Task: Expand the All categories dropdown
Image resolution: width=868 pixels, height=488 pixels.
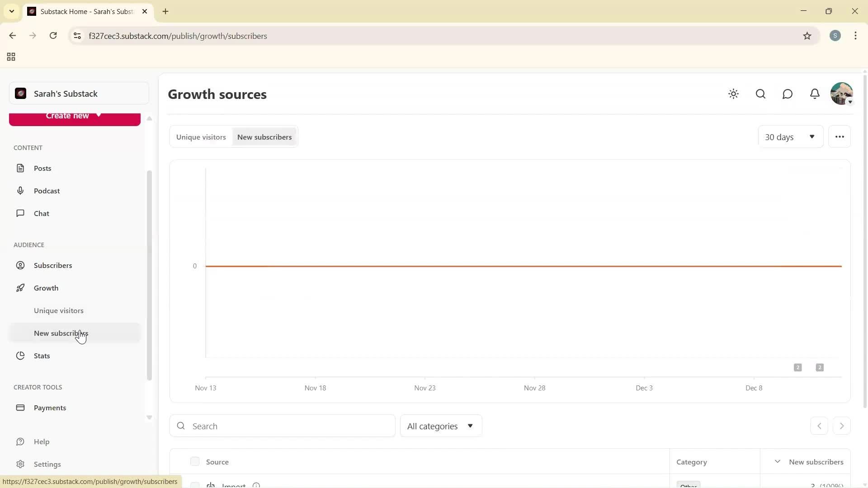Action: 441,426
